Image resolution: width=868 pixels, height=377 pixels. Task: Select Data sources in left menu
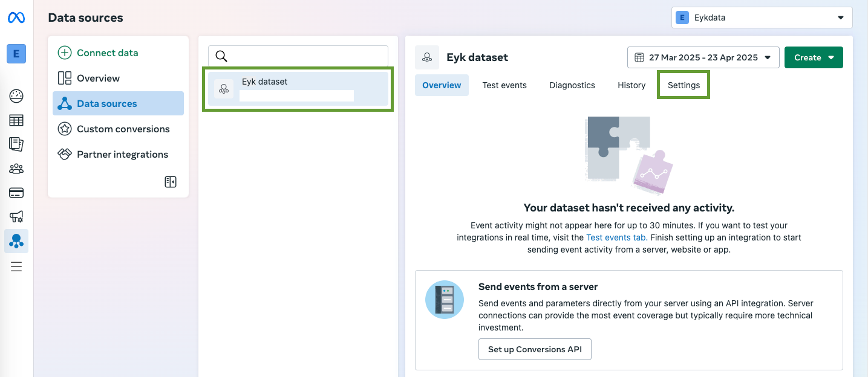coord(118,103)
